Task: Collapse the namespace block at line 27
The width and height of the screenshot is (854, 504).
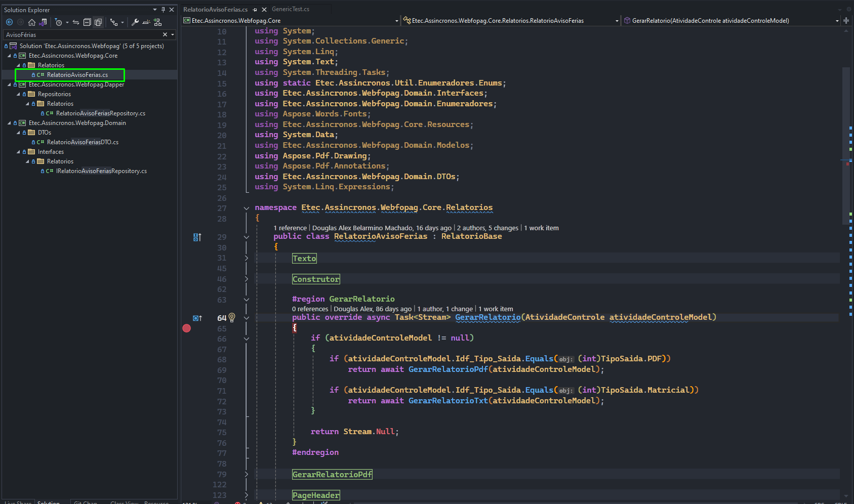Action: [x=247, y=208]
